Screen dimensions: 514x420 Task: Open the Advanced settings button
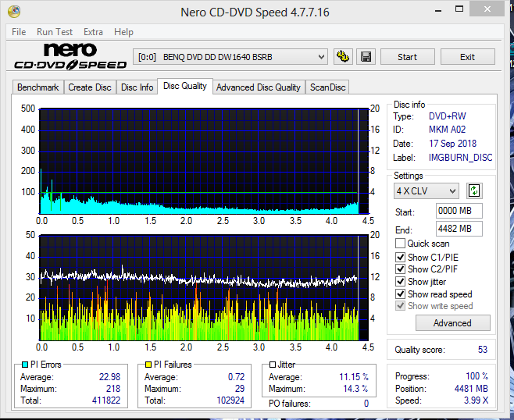453,323
